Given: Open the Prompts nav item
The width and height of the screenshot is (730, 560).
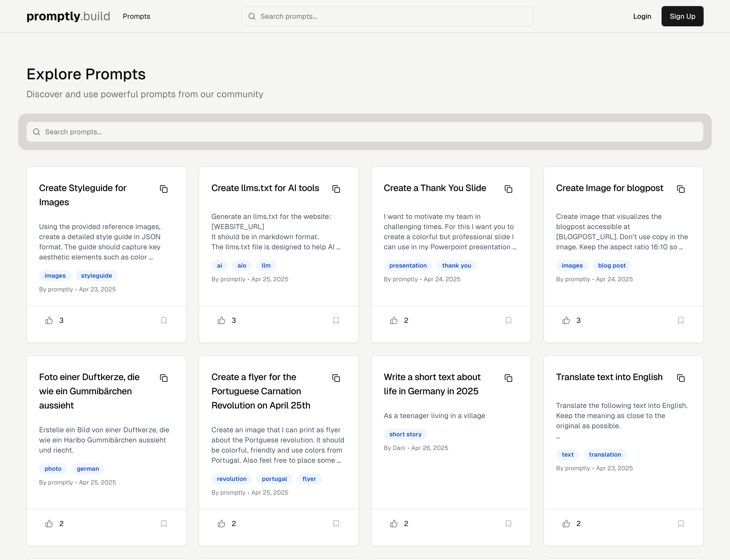Looking at the screenshot, I should coord(136,16).
